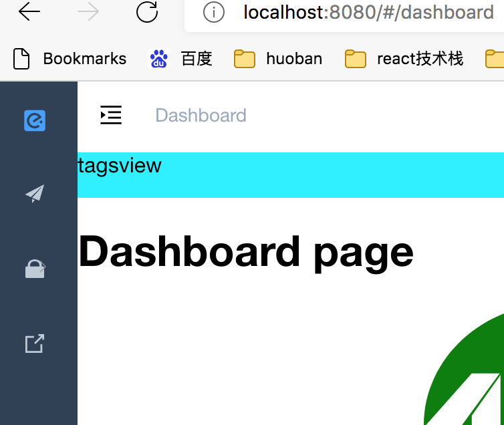
Task: Click the external link sidebar icon
Action: click(x=35, y=343)
